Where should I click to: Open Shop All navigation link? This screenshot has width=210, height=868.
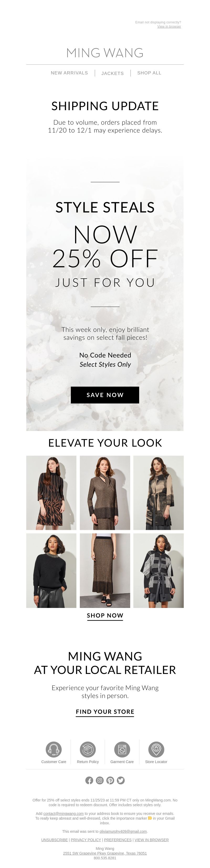click(149, 73)
